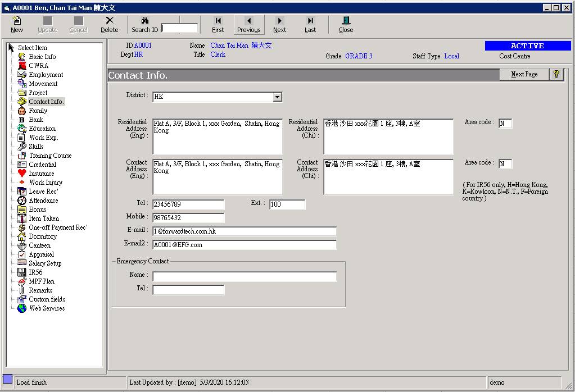Click the Residential Area code field

click(x=505, y=124)
